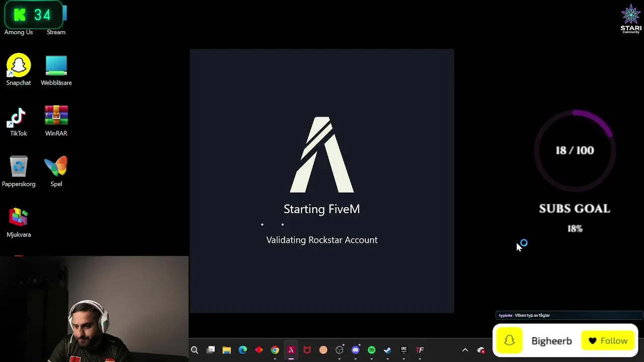Open the Papperskorg recycle bin
Image resolution: width=644 pixels, height=362 pixels.
point(19,171)
